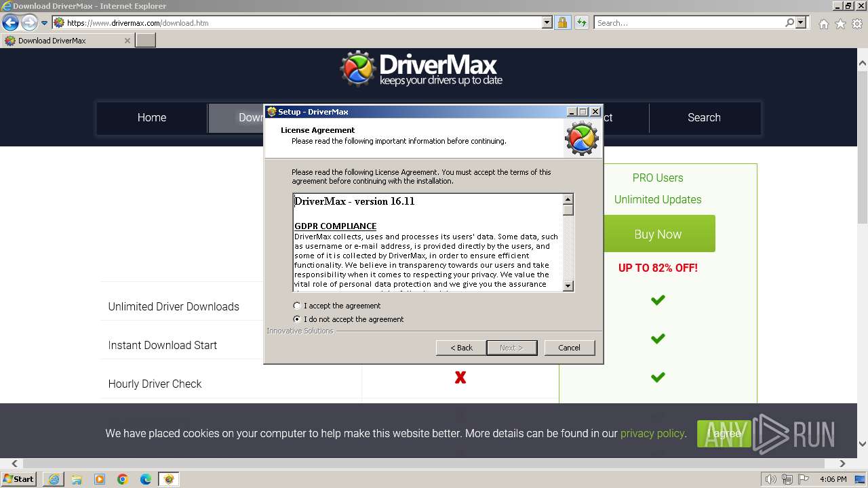Open a new blank tab
The image size is (868, 488).
click(x=146, y=40)
